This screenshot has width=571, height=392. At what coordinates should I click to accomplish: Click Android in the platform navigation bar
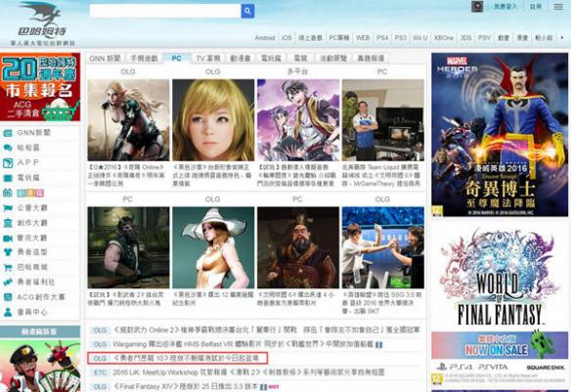pos(265,37)
